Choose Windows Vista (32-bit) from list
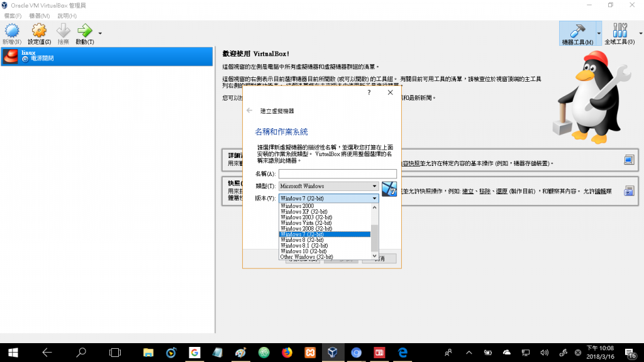644x362 pixels. pos(325,223)
